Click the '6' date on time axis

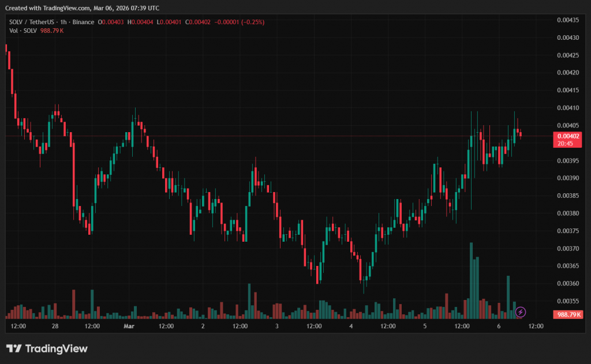499,326
